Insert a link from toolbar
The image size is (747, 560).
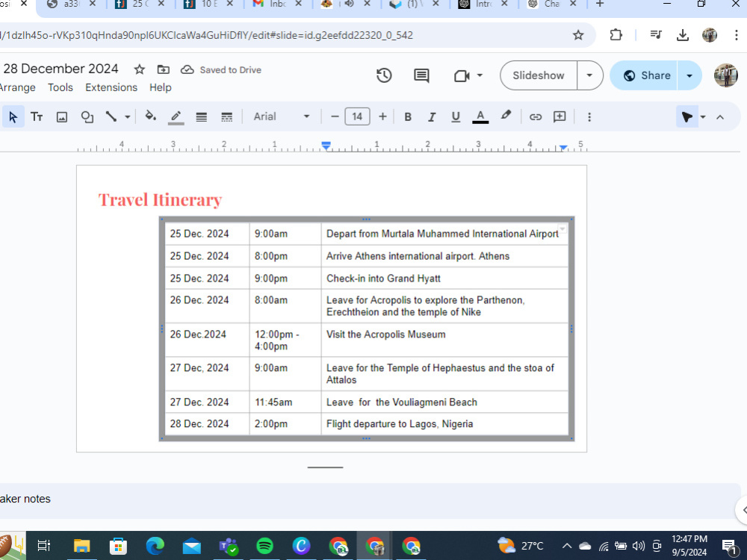click(536, 116)
